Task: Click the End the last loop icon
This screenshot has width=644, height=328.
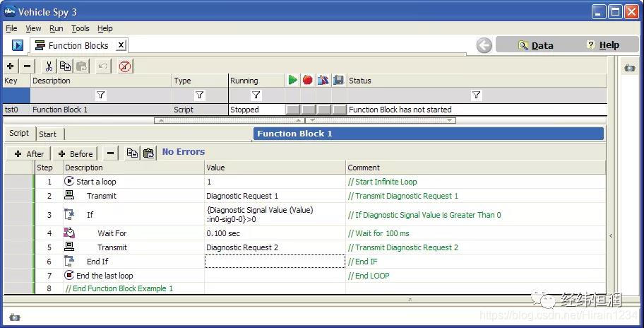Action: pos(69,275)
